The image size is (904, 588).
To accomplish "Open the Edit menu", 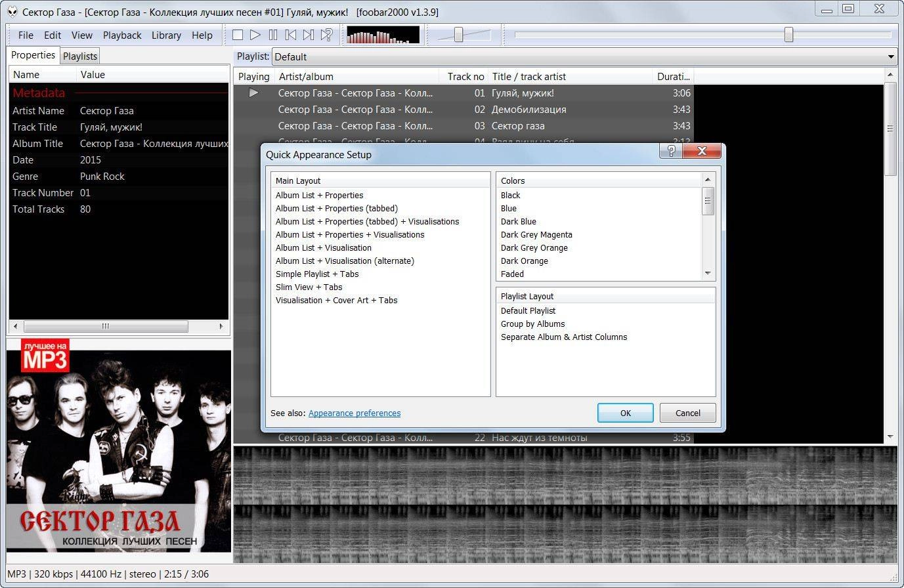I will pos(53,35).
